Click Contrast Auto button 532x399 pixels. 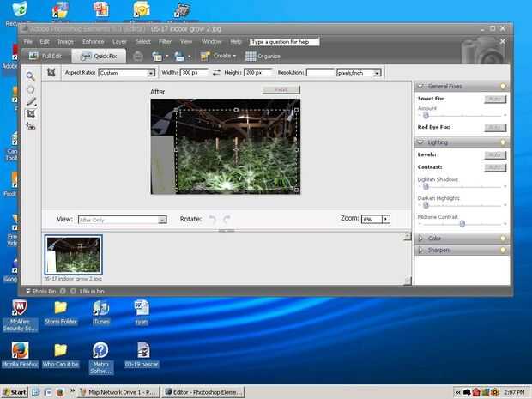(x=495, y=167)
